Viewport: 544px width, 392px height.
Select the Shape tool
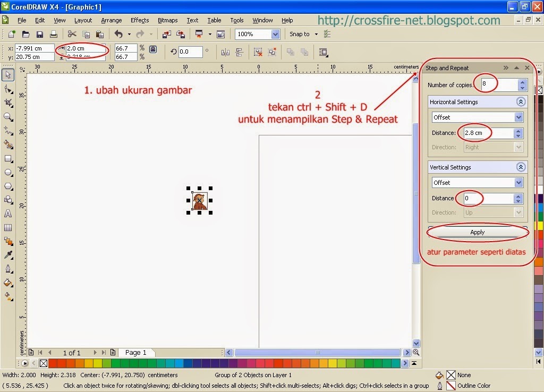click(x=8, y=89)
